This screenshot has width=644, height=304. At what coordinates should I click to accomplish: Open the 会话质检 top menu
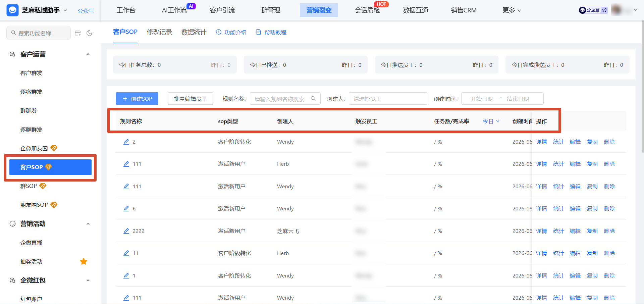click(x=367, y=10)
